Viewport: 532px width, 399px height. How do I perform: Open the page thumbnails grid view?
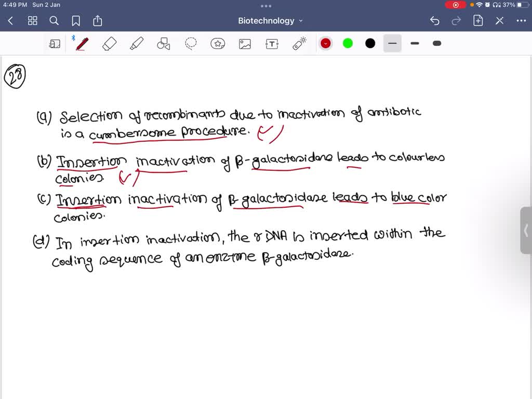tap(32, 21)
